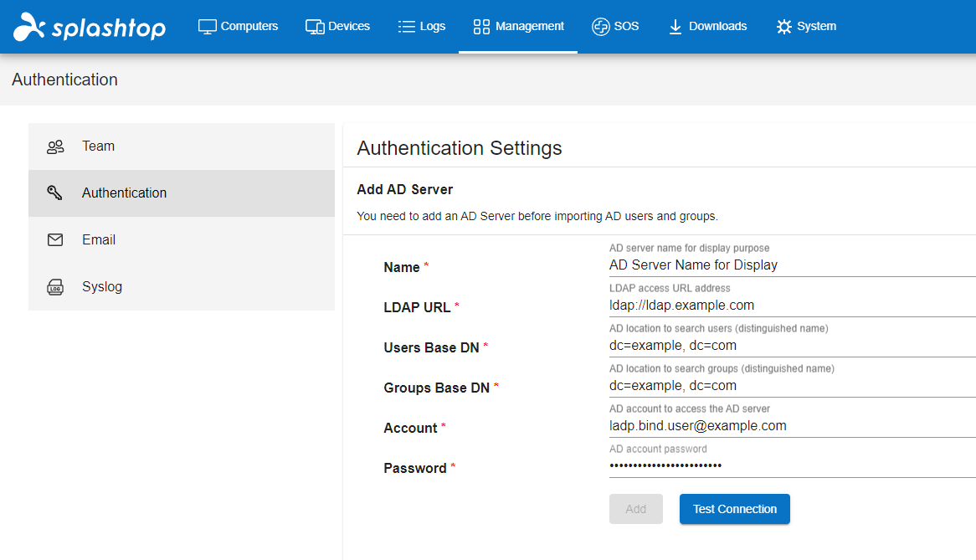The image size is (976, 560).
Task: Click 'AD location to search users' hint
Action: [x=719, y=328]
